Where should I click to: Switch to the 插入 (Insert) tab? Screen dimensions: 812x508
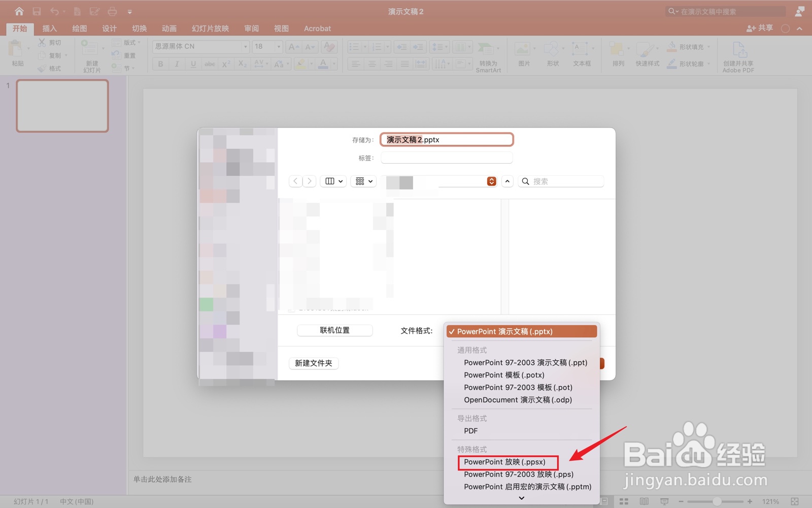click(49, 28)
